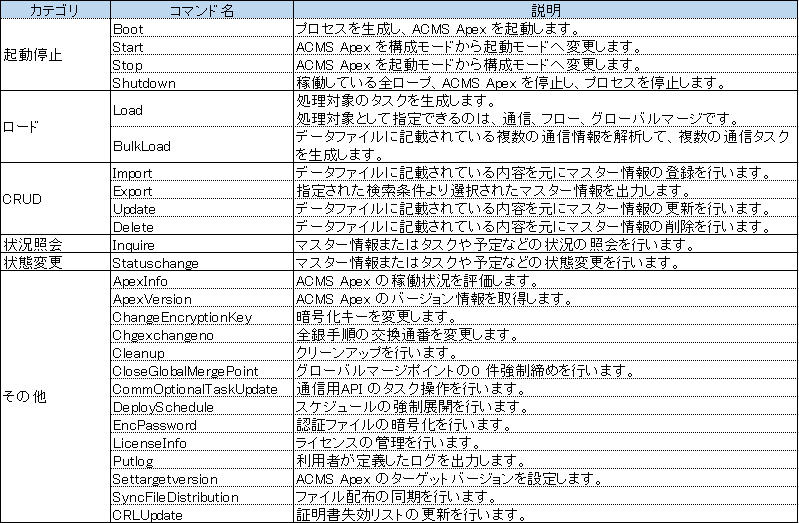Select the CommOptionalTaskUpdate command cell

click(x=201, y=388)
